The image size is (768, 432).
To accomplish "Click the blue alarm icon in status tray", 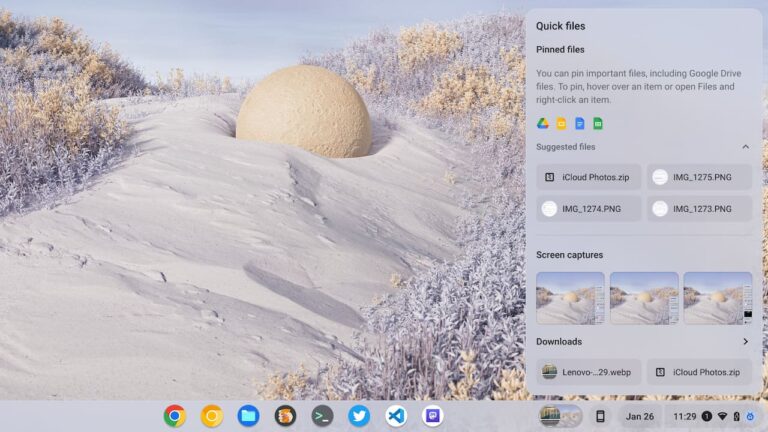I will 750,416.
